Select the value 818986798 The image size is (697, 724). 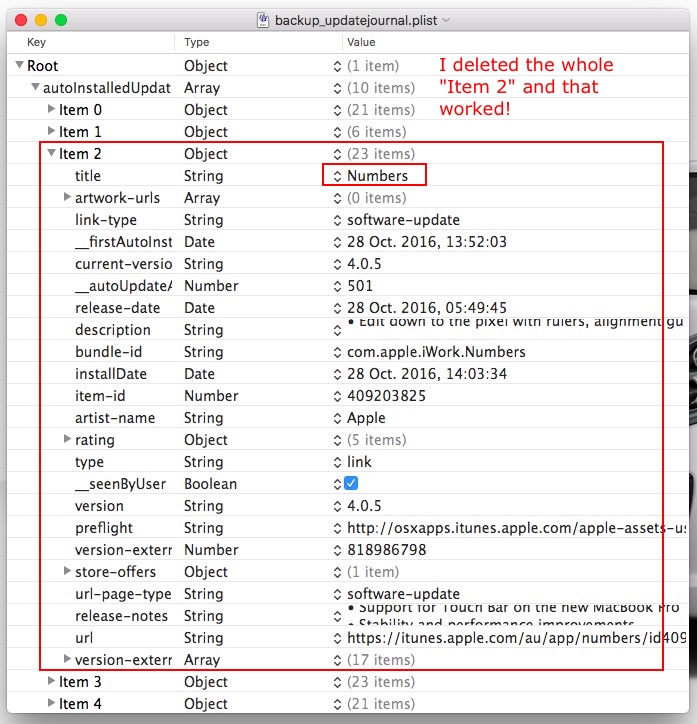tap(386, 549)
